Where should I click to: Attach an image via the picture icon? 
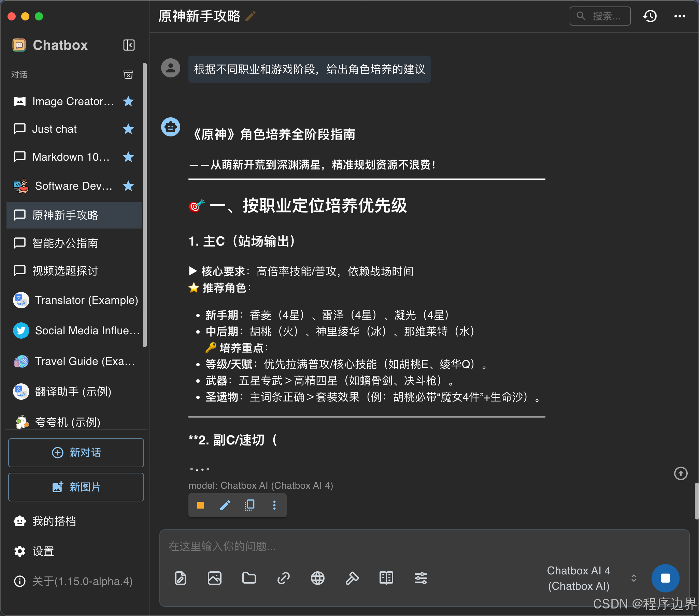(214, 578)
